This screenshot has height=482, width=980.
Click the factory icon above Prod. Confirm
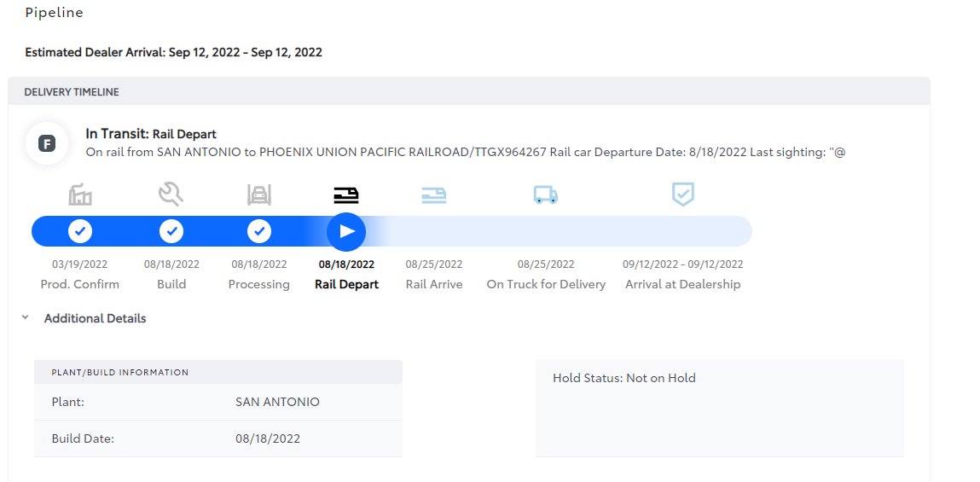click(x=80, y=195)
